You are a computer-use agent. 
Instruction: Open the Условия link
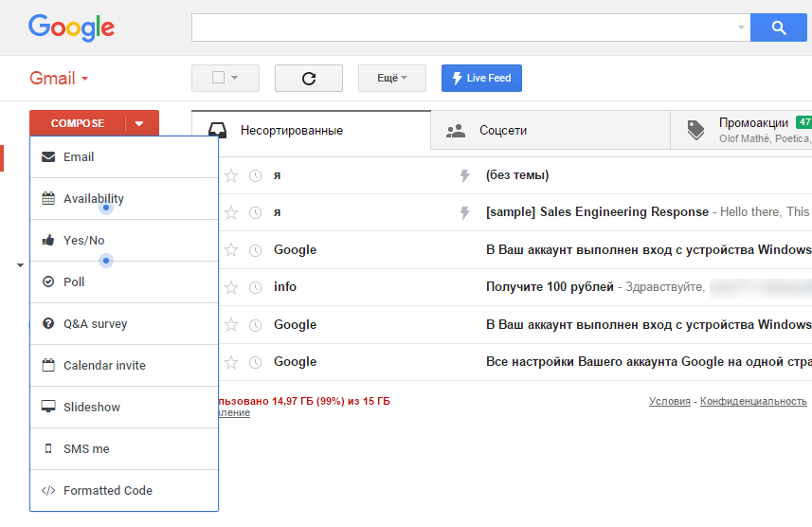pos(670,401)
